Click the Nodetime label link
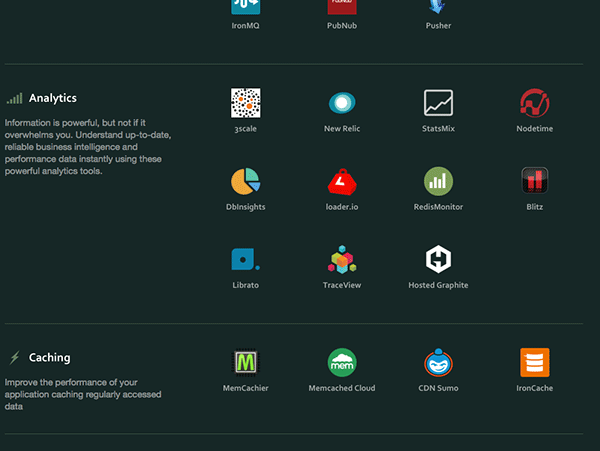The height and width of the screenshot is (451, 600). click(535, 129)
